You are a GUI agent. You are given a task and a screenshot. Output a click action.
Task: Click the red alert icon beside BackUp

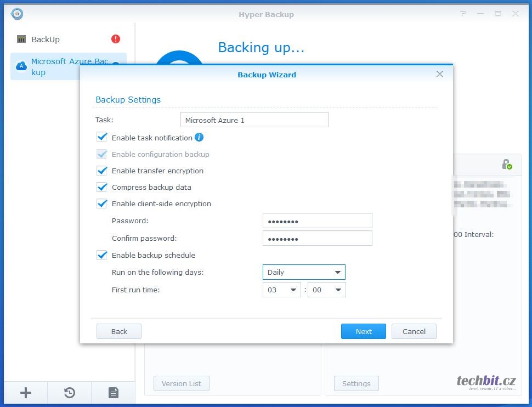tap(116, 39)
